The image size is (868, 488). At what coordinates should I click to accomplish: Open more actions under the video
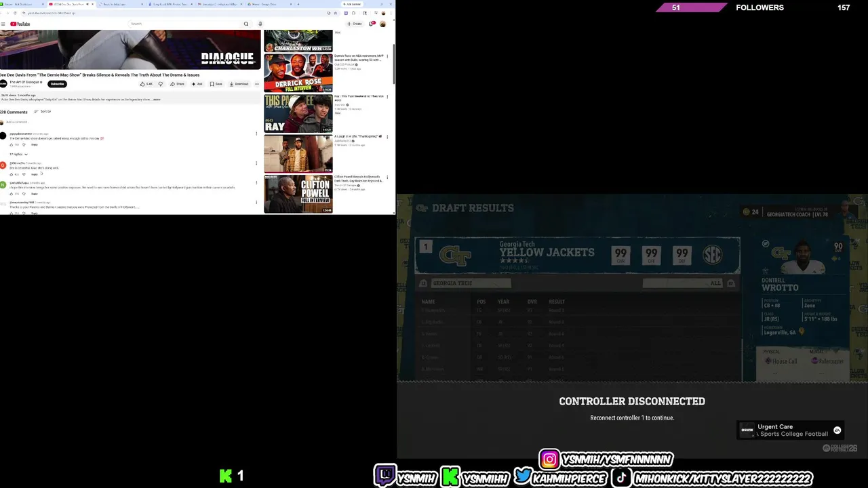[256, 84]
